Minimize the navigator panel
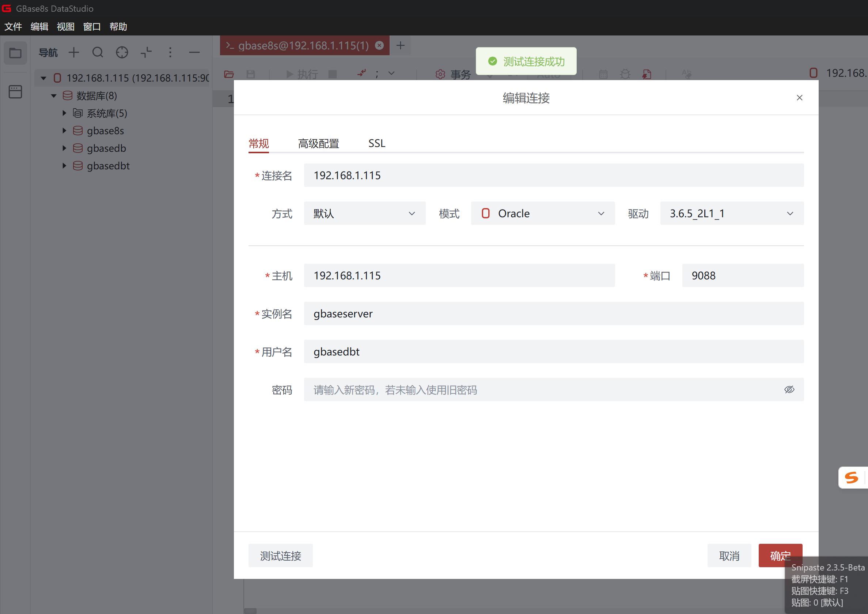 coord(194,52)
